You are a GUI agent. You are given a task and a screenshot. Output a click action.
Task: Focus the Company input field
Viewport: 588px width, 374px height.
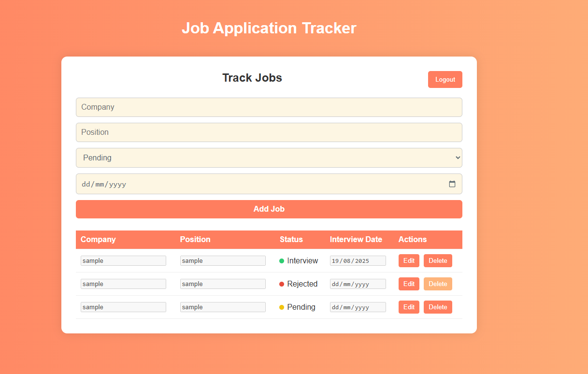pyautogui.click(x=269, y=107)
